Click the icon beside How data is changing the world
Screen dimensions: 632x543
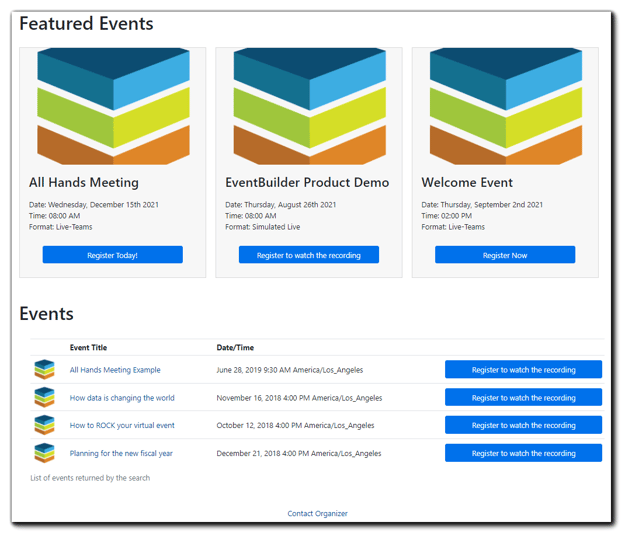tap(44, 397)
